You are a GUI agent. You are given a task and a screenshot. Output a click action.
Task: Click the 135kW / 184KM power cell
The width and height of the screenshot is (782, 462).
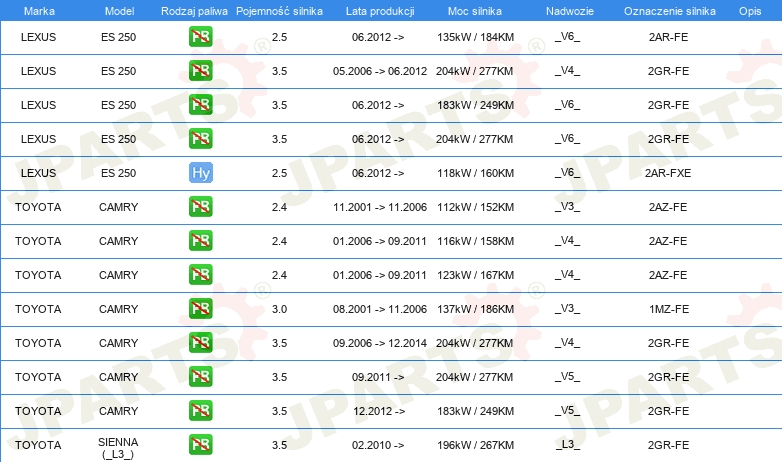click(x=475, y=37)
